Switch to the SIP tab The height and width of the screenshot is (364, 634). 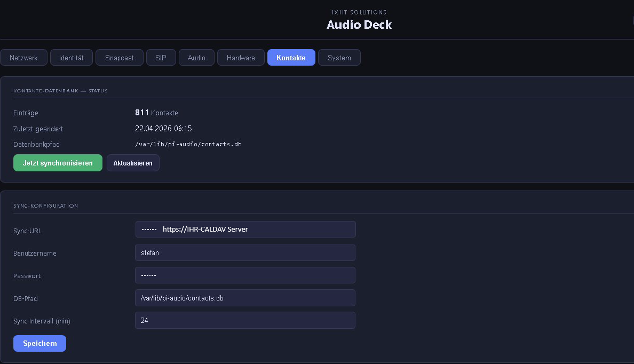tap(161, 57)
